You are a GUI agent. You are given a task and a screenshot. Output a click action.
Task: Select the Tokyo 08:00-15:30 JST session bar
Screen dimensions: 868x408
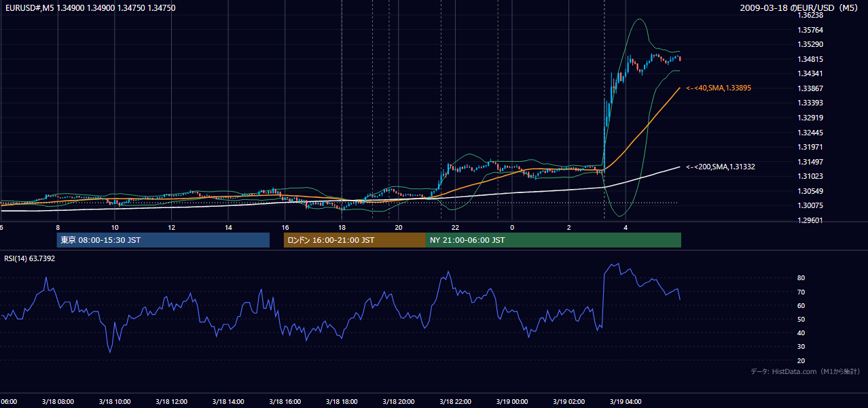coord(163,240)
